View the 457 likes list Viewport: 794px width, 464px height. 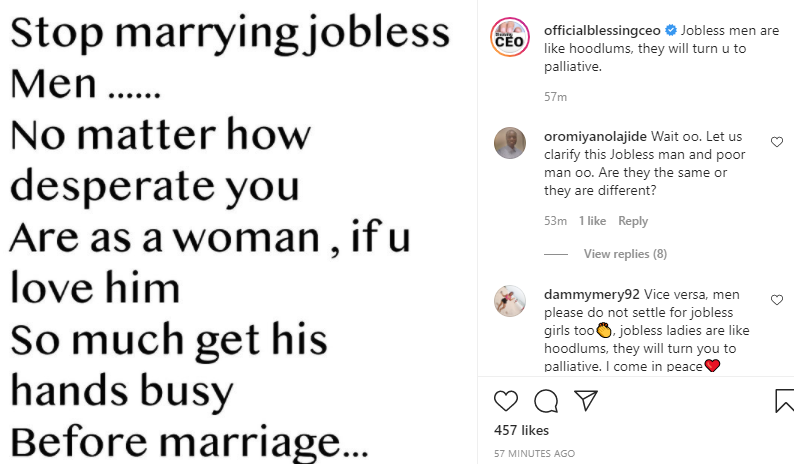coord(522,431)
